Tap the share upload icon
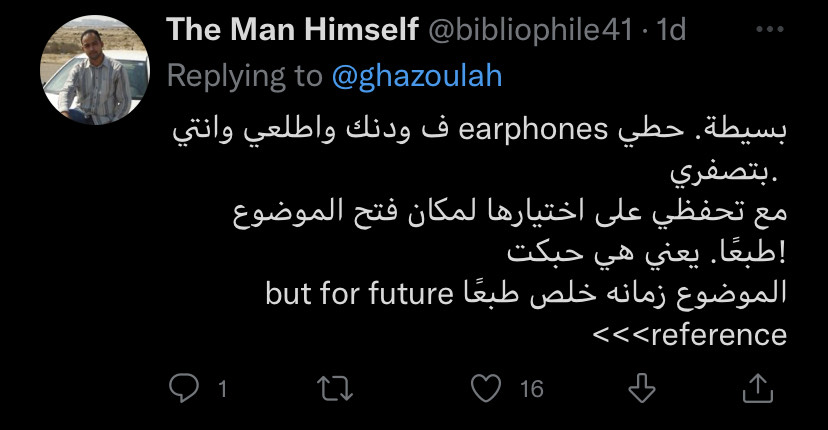 tap(758, 388)
